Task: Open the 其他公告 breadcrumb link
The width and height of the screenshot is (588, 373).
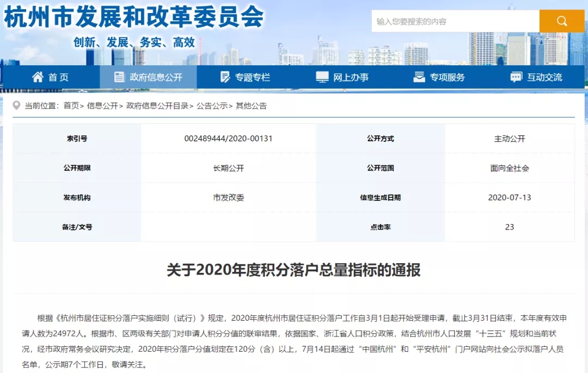Action: point(251,105)
